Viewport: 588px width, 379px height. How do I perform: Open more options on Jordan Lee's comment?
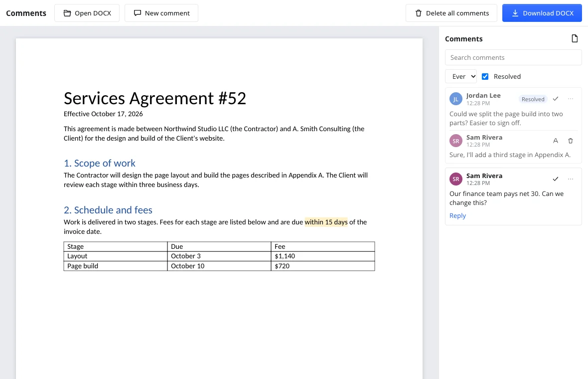571,99
